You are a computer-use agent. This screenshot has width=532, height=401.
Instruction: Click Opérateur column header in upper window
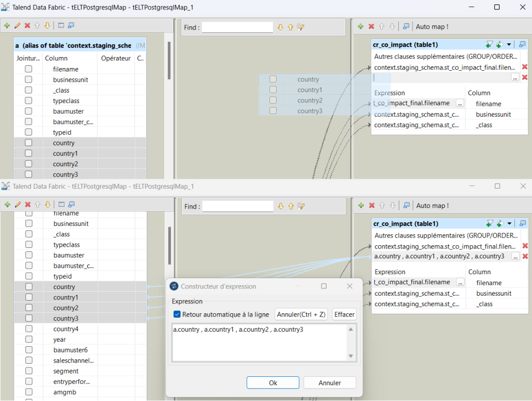point(116,58)
